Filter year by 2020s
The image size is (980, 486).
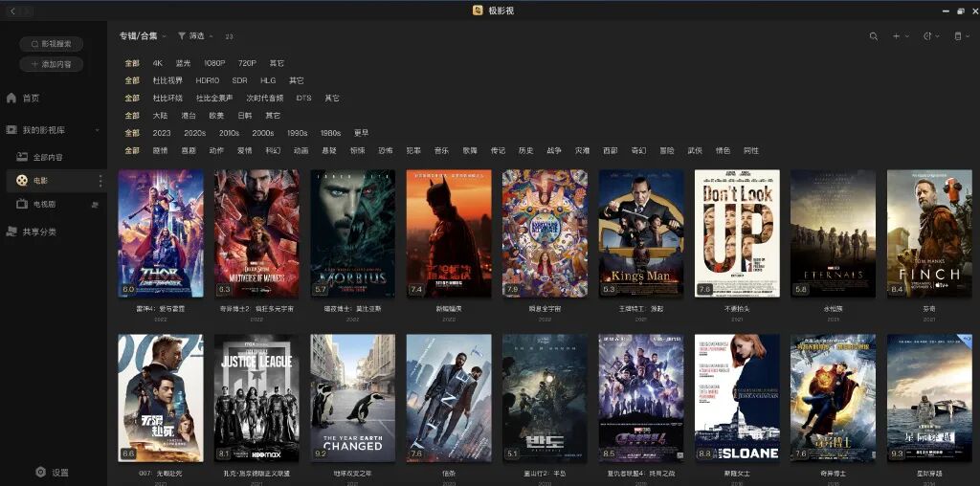click(x=195, y=133)
